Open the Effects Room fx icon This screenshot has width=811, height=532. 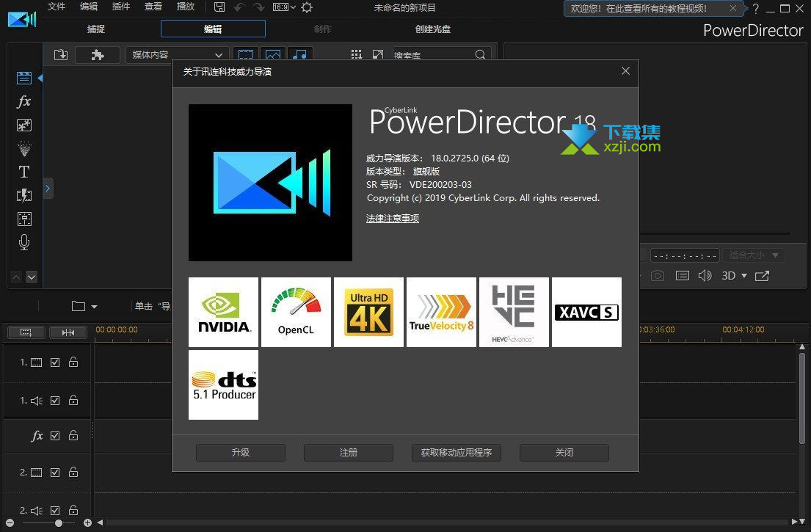[23, 101]
